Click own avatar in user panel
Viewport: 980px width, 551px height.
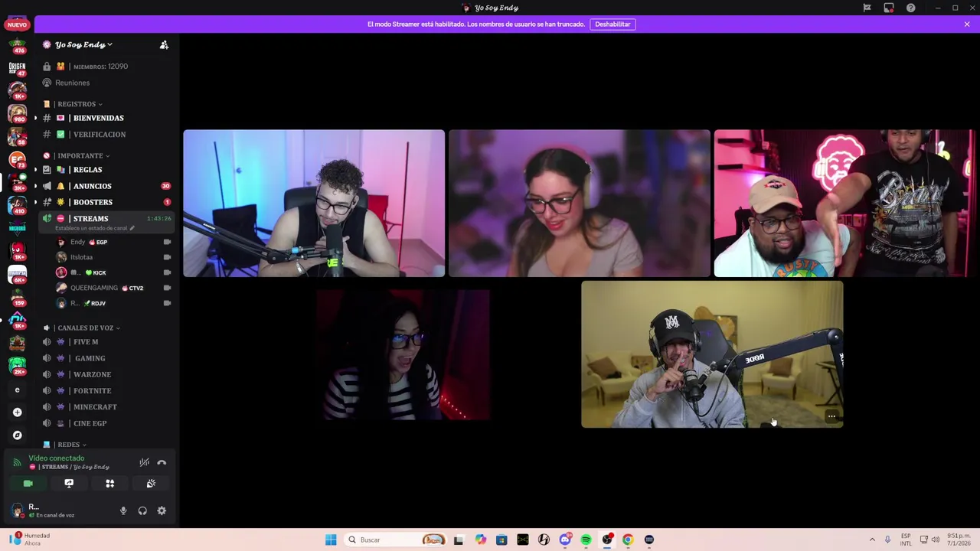(x=17, y=511)
